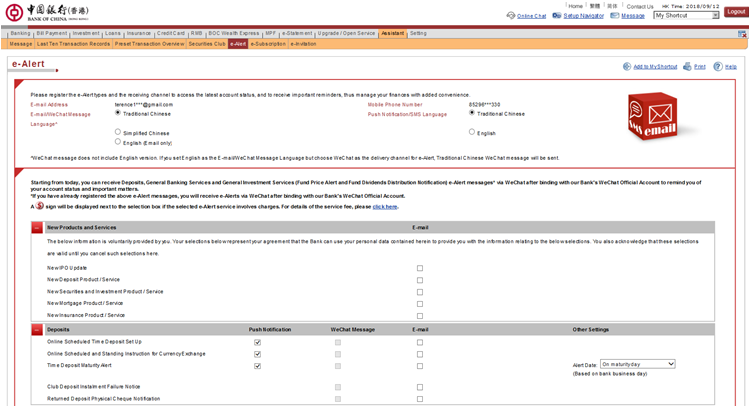Check New Mortgage Product / Service e-mail
The width and height of the screenshot is (750, 411).
(420, 304)
